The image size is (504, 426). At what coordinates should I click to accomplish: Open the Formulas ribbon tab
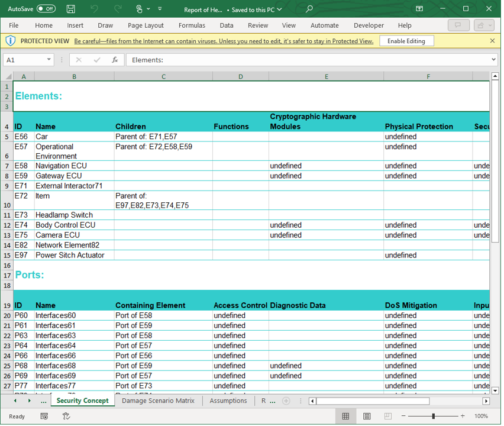tap(192, 25)
